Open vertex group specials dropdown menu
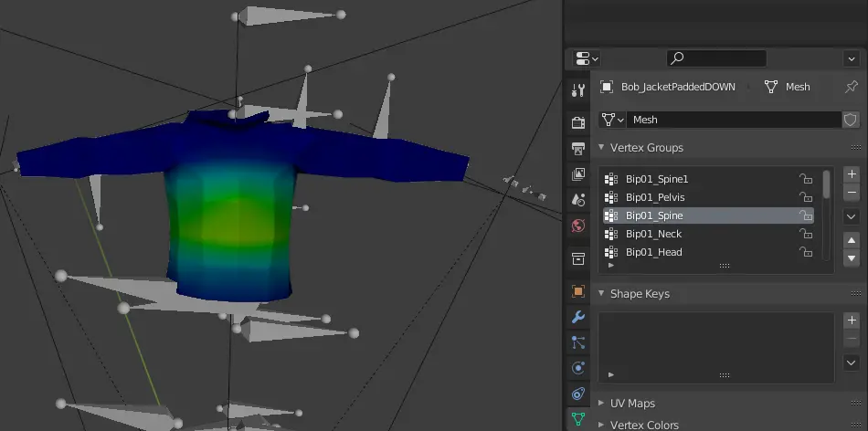 pyautogui.click(x=852, y=216)
